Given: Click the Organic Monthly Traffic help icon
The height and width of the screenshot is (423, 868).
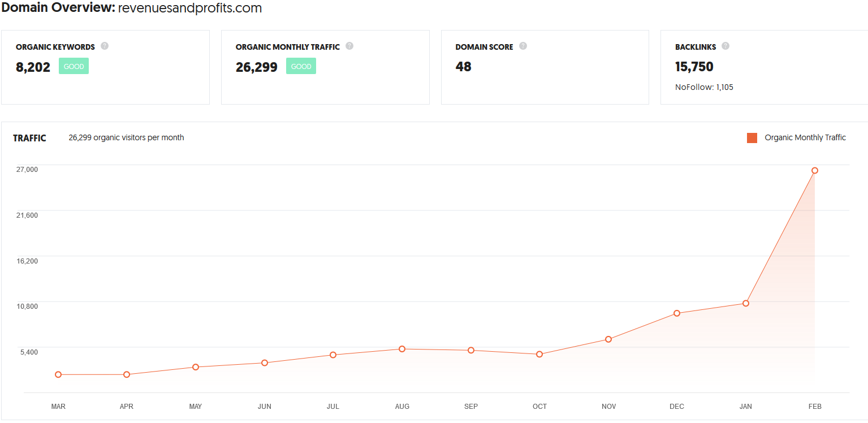Looking at the screenshot, I should point(349,46).
